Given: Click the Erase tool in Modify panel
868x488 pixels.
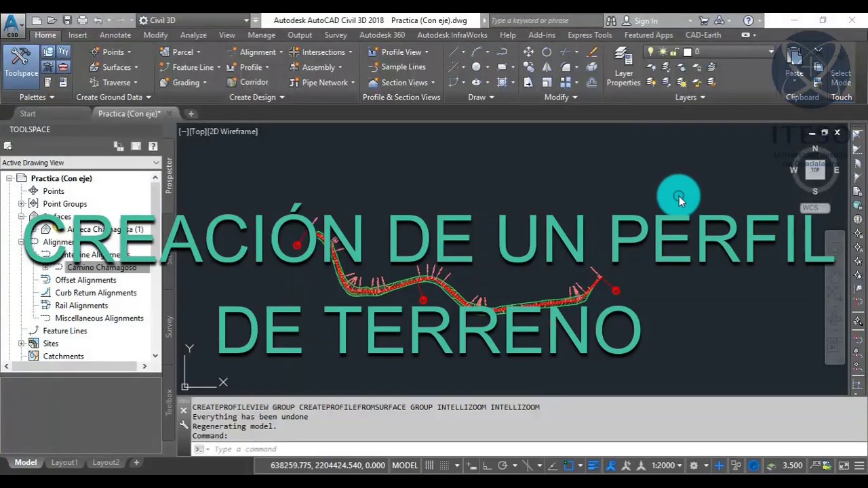Looking at the screenshot, I should pos(592,52).
